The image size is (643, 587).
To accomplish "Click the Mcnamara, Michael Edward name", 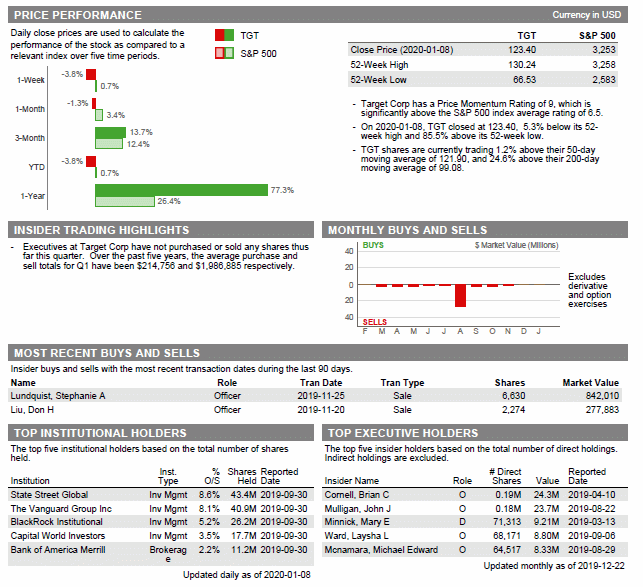I will tap(381, 550).
